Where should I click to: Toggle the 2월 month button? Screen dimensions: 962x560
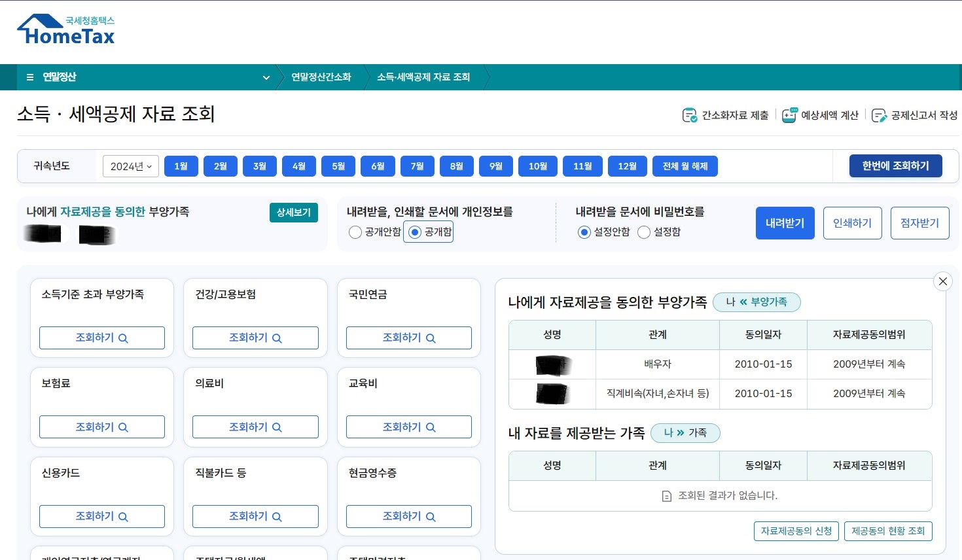click(221, 166)
